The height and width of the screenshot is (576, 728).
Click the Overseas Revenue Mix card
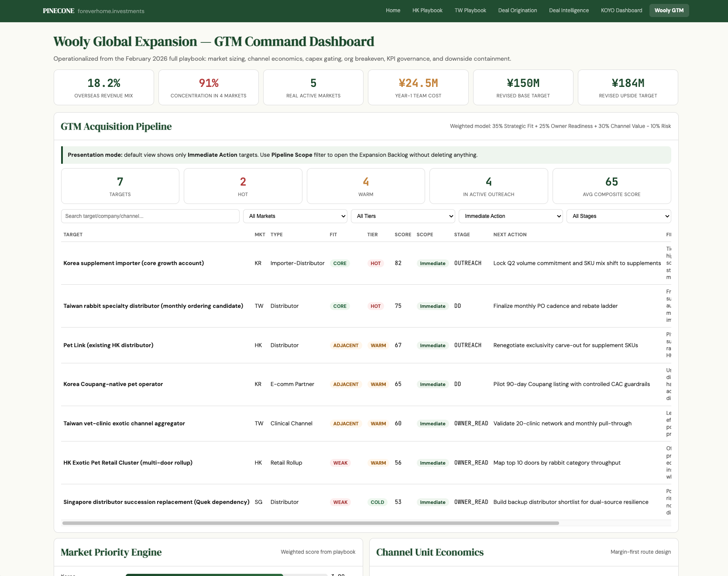pyautogui.click(x=104, y=87)
